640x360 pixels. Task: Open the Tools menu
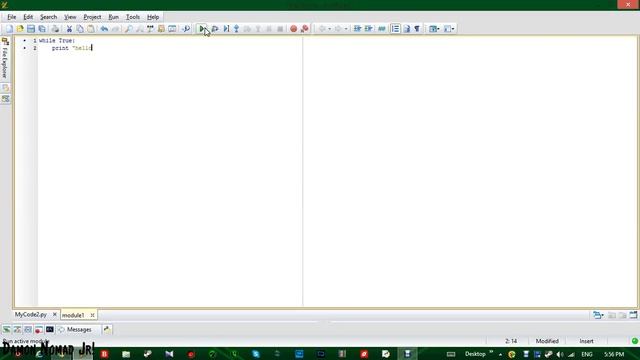(x=133, y=17)
